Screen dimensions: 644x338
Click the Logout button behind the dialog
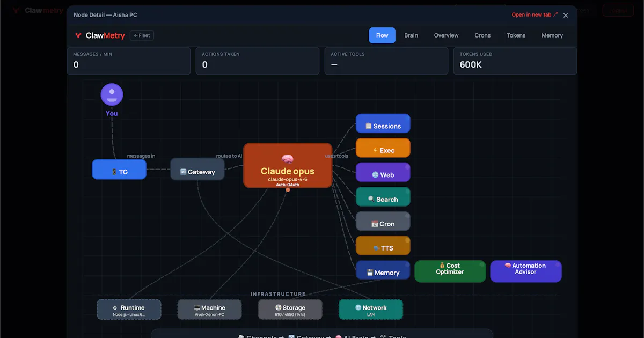click(x=618, y=10)
